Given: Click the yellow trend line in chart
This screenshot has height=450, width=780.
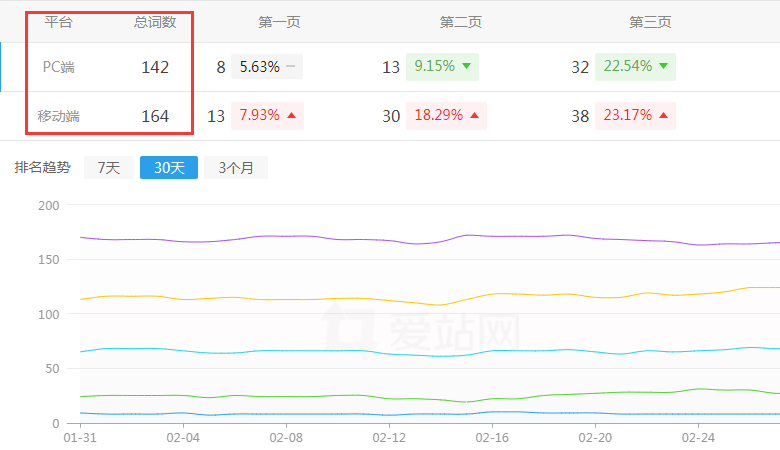Looking at the screenshot, I should [x=300, y=299].
